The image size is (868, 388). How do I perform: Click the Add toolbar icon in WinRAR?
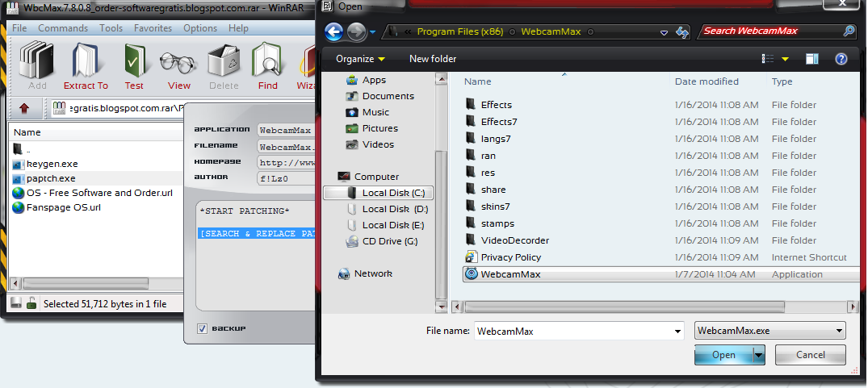click(x=37, y=67)
